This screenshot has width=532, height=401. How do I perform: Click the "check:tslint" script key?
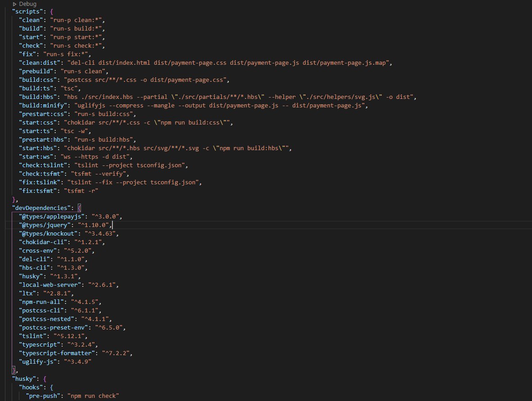pyautogui.click(x=43, y=165)
